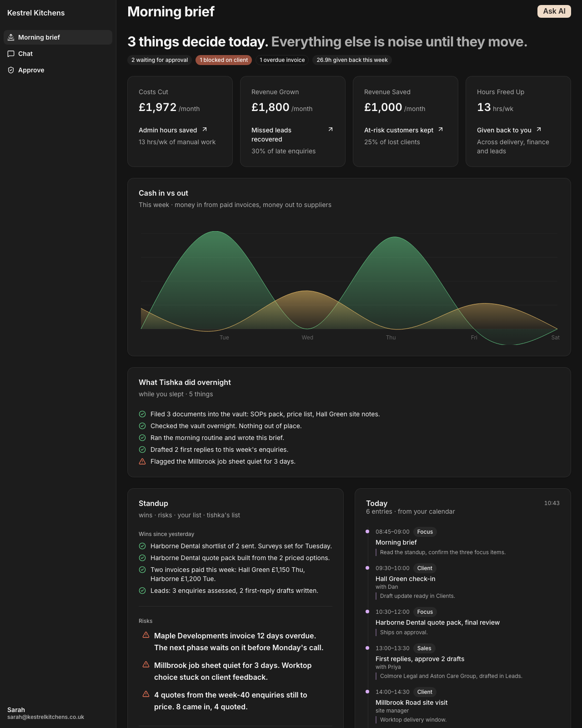Go to Chat in the sidebar
Image resolution: width=582 pixels, height=728 pixels.
click(x=58, y=54)
